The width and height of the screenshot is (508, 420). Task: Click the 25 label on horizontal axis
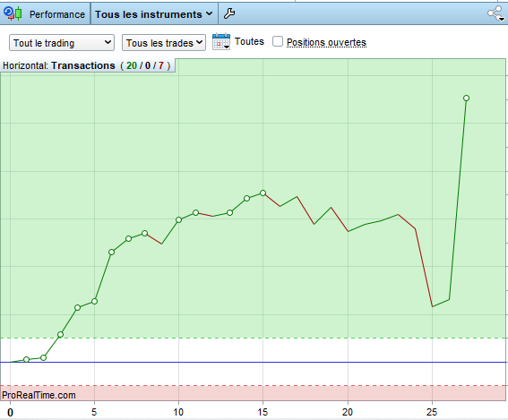coord(432,412)
